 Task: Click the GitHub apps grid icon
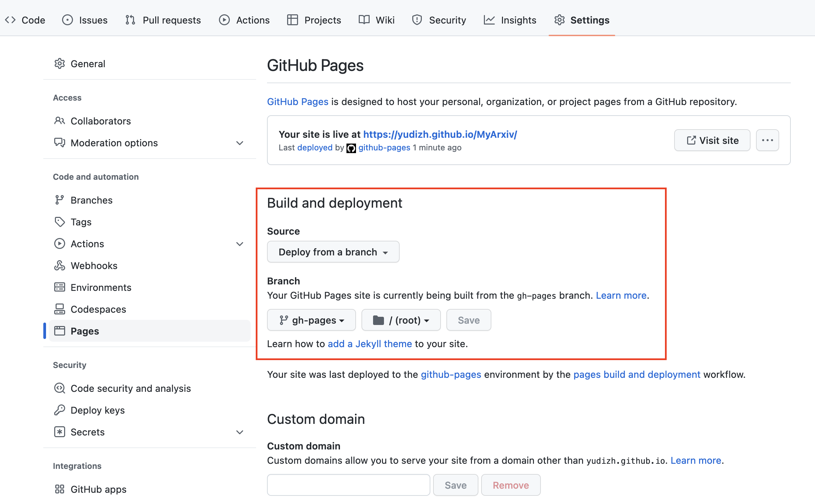pos(60,489)
